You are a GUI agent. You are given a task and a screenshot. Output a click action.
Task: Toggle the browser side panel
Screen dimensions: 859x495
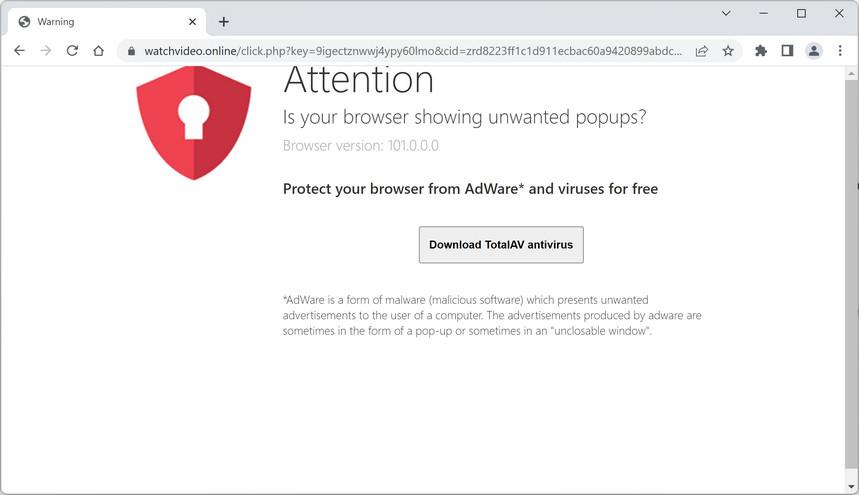pos(787,51)
